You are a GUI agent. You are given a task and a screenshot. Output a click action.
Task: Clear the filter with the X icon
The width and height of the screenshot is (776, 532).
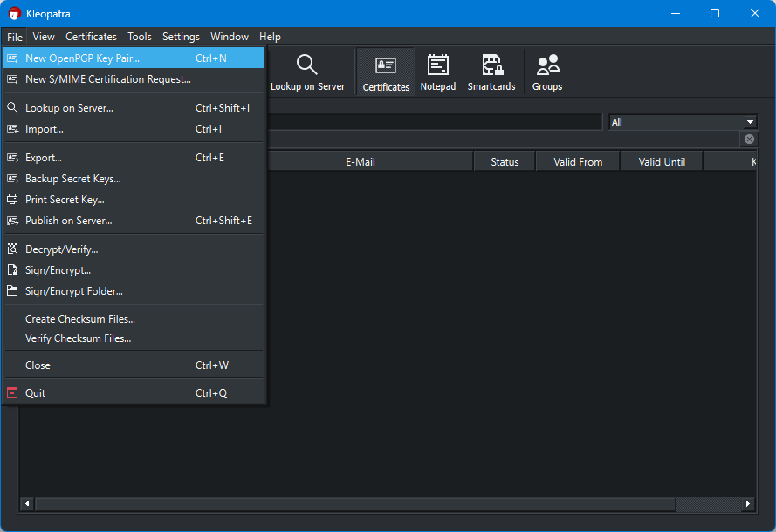[x=749, y=140]
